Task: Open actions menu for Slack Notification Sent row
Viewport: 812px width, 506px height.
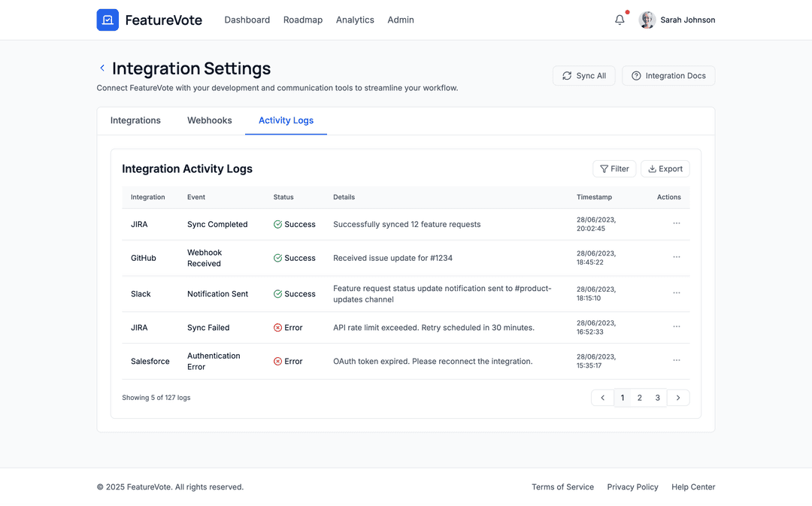Action: click(676, 293)
